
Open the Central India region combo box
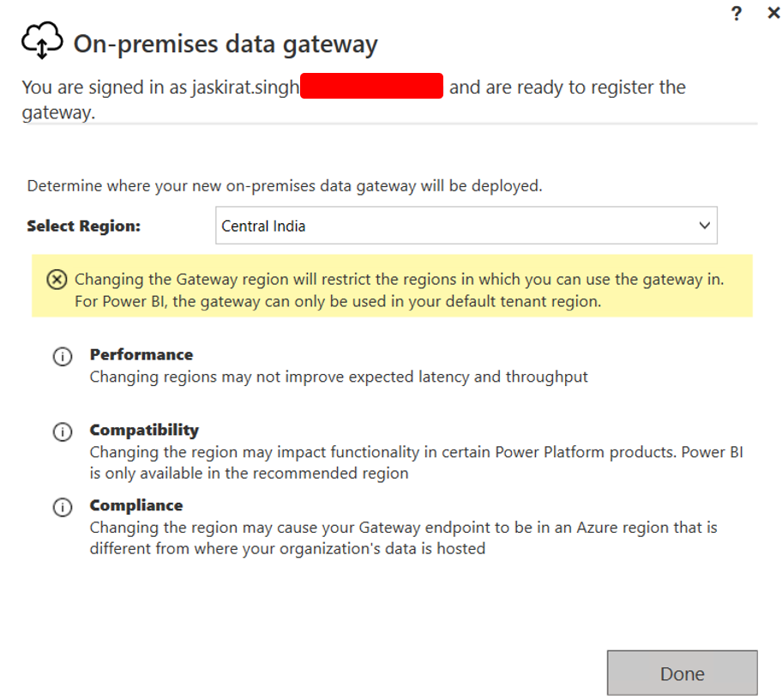coord(466,226)
